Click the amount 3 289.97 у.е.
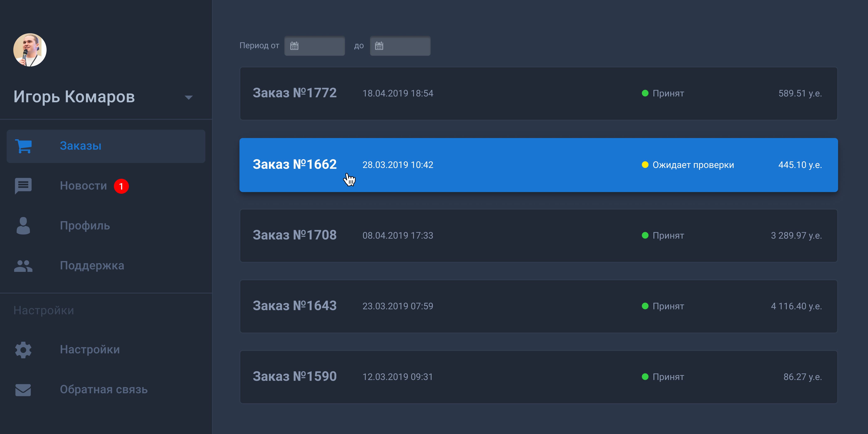Viewport: 868px width, 434px height. coord(796,235)
